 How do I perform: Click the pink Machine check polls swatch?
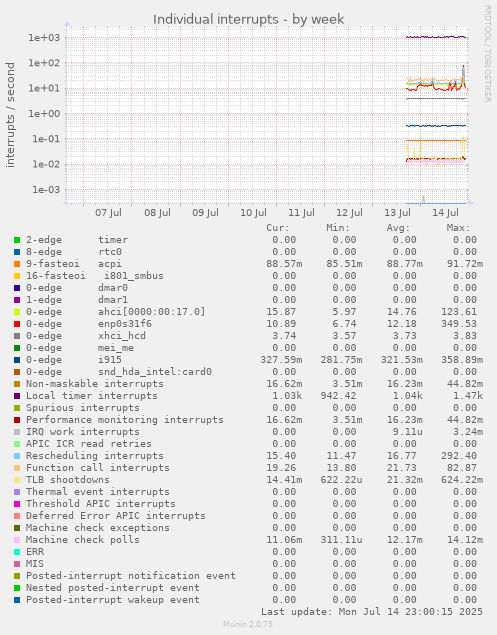pos(17,540)
